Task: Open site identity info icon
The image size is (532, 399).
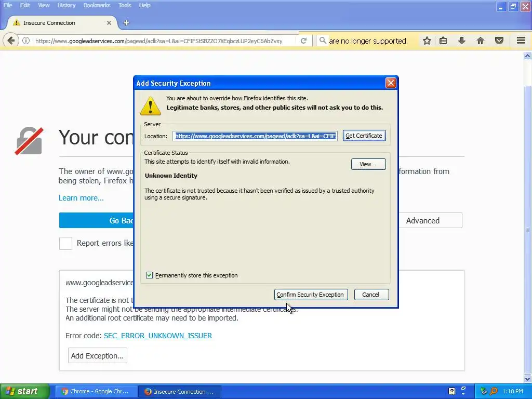Action: point(26,41)
